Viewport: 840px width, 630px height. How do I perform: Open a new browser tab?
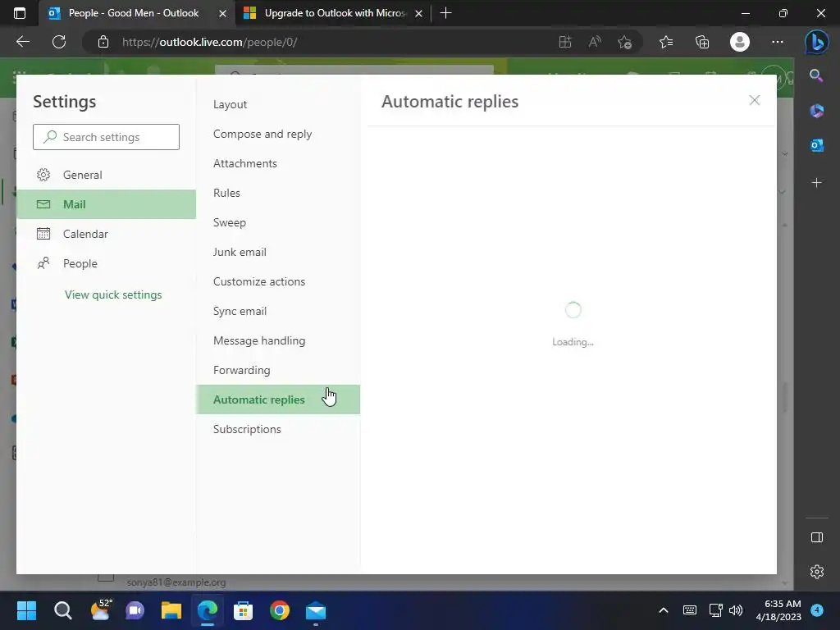[445, 13]
